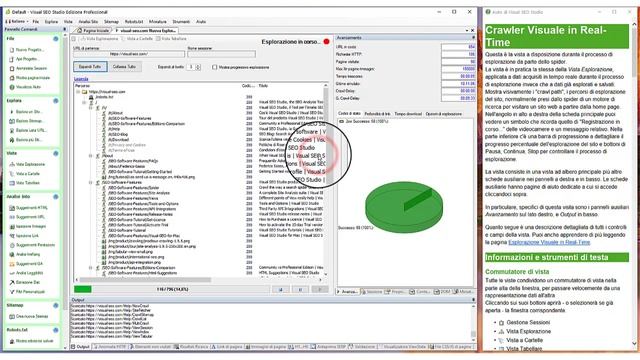
Task: Click the Espandi Tutto button
Action: coord(91,67)
